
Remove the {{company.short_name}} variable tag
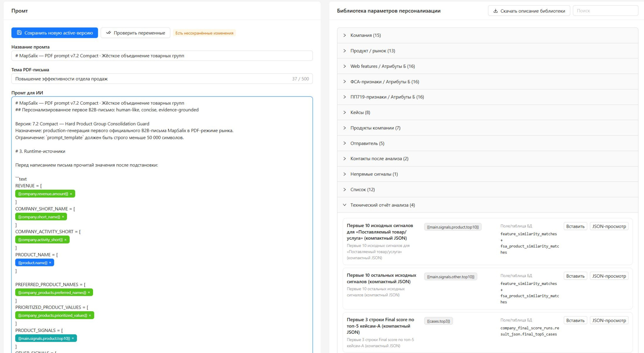63,217
